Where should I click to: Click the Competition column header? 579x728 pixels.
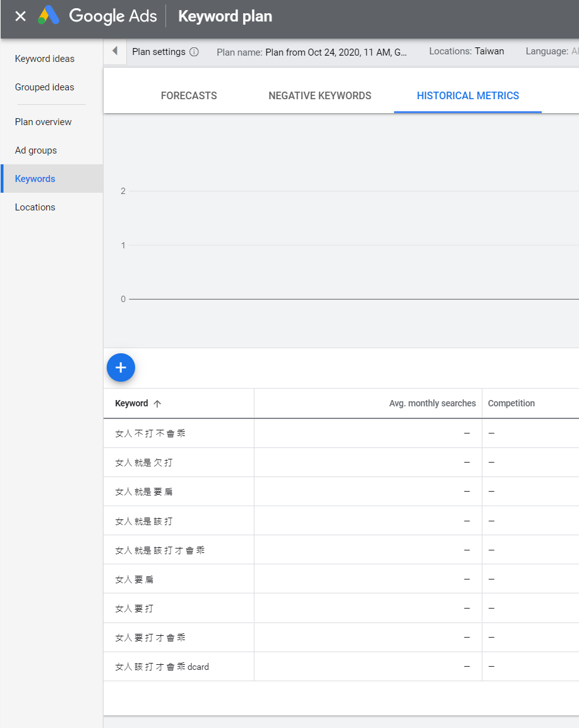pyautogui.click(x=511, y=404)
